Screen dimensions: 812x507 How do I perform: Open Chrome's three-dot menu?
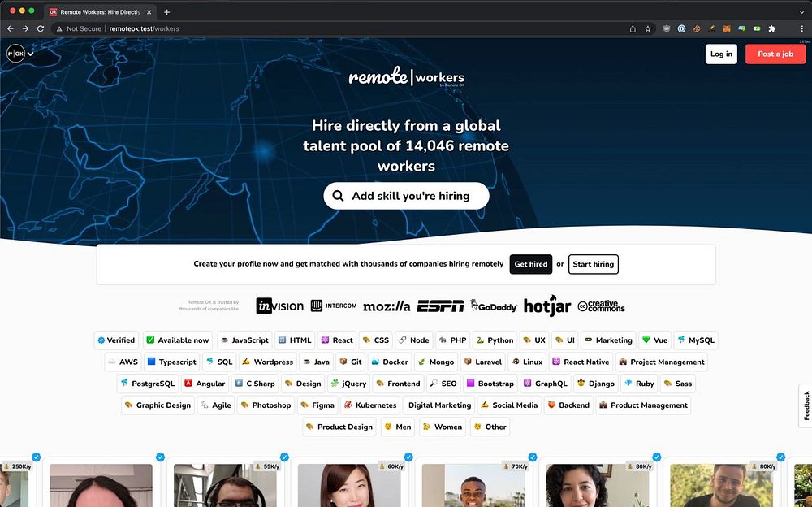tap(802, 29)
